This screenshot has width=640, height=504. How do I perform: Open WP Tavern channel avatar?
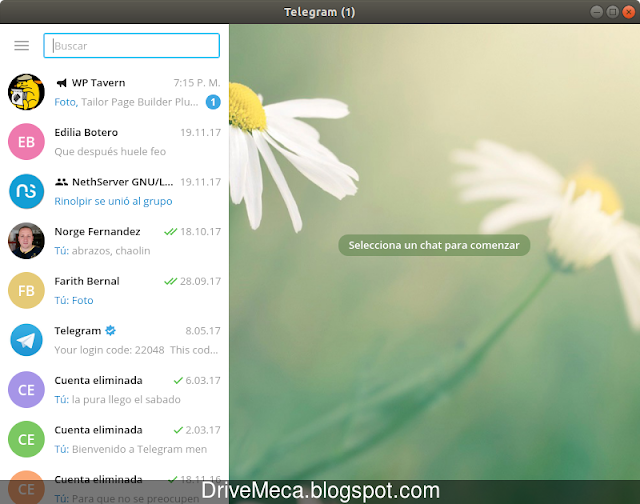[27, 92]
